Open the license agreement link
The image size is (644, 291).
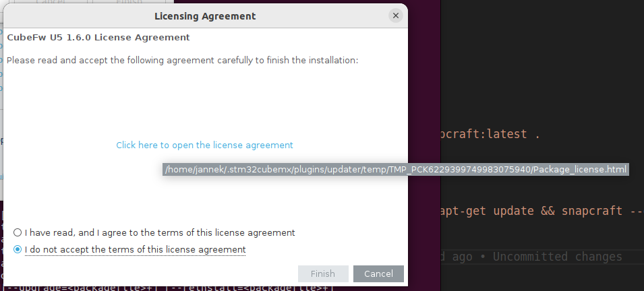[x=204, y=145]
